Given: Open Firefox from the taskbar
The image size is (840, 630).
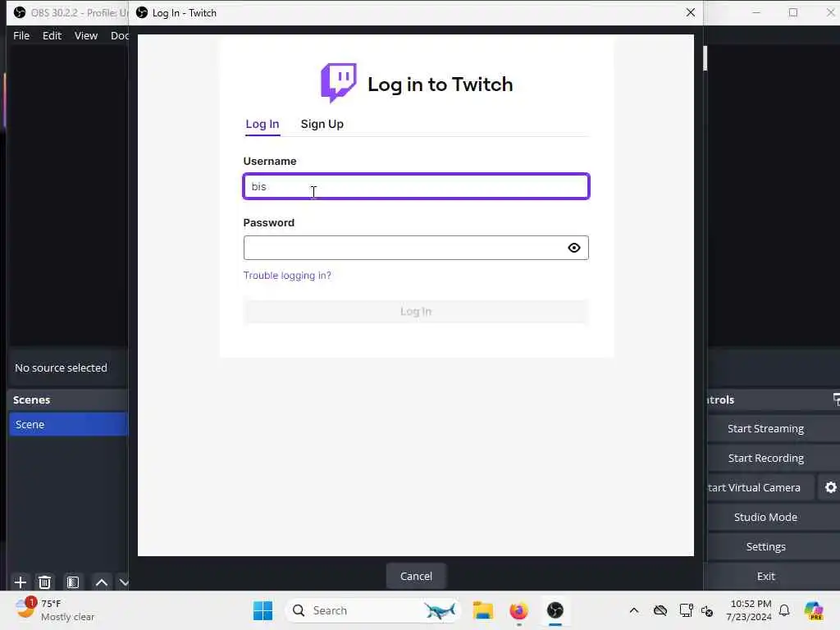Looking at the screenshot, I should [518, 610].
